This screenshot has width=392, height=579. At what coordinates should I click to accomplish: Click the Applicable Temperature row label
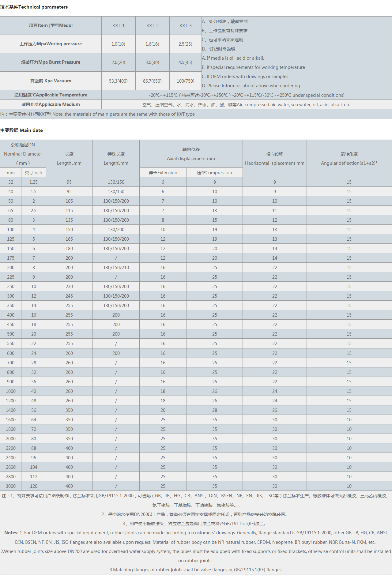51,95
